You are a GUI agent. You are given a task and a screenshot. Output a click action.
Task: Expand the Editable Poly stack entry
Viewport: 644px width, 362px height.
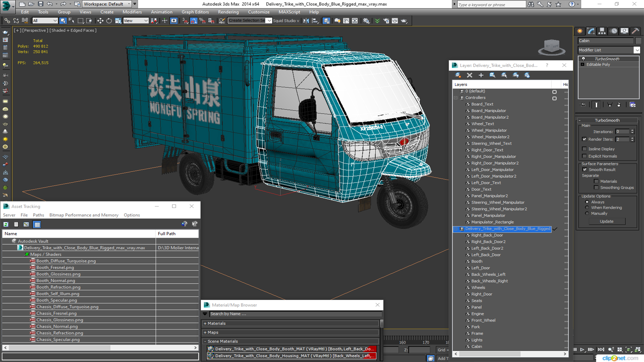[583, 64]
